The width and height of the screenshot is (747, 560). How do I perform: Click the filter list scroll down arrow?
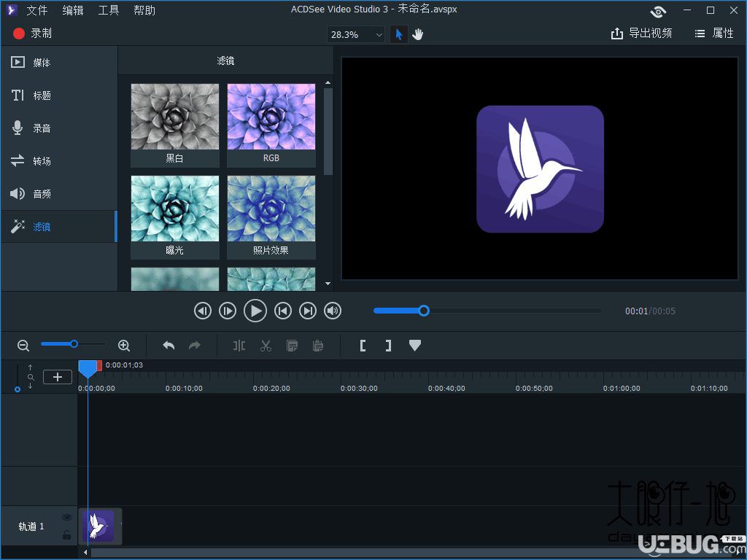click(328, 284)
